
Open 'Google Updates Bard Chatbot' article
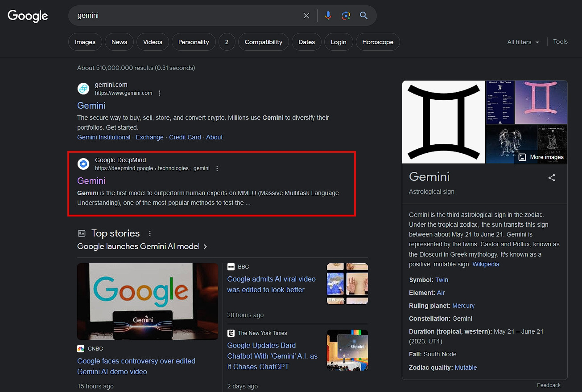(272, 356)
